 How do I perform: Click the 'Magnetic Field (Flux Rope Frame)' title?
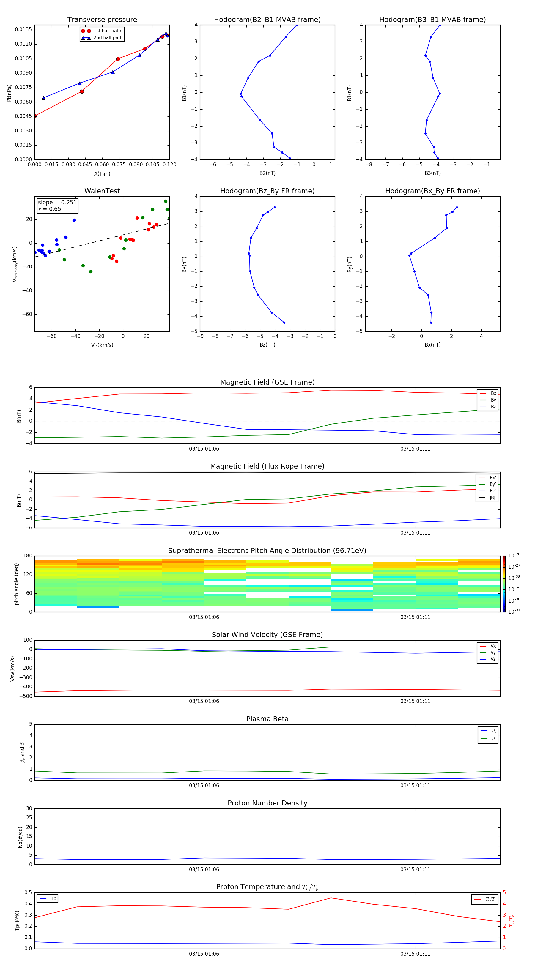[x=267, y=467]
